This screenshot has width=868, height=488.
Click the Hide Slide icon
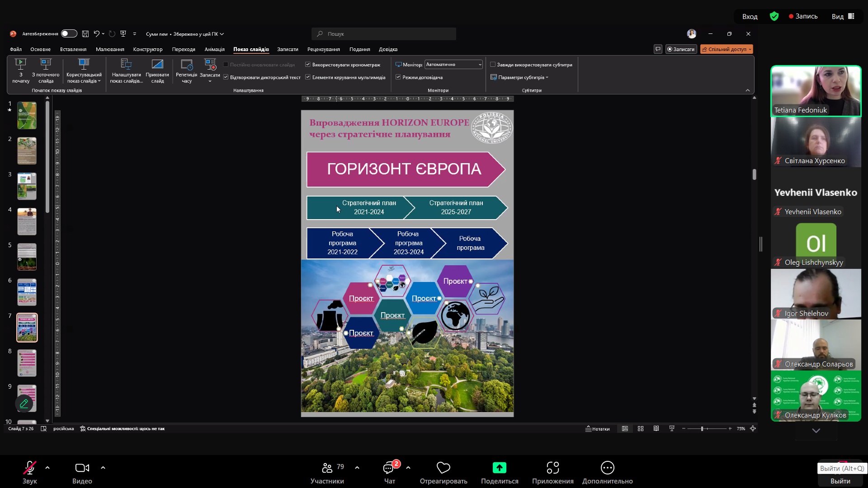157,64
